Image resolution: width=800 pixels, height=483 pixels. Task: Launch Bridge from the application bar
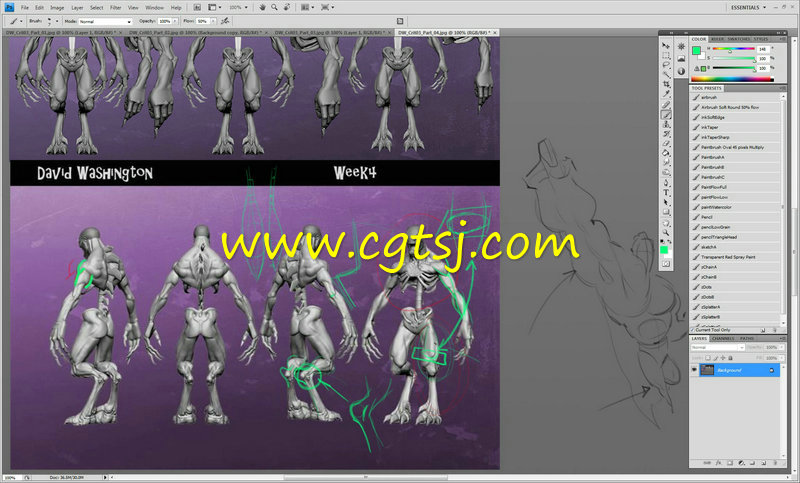197,8
